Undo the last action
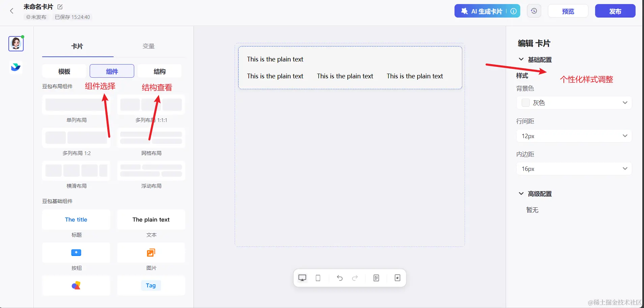This screenshot has height=308, width=644. click(340, 278)
